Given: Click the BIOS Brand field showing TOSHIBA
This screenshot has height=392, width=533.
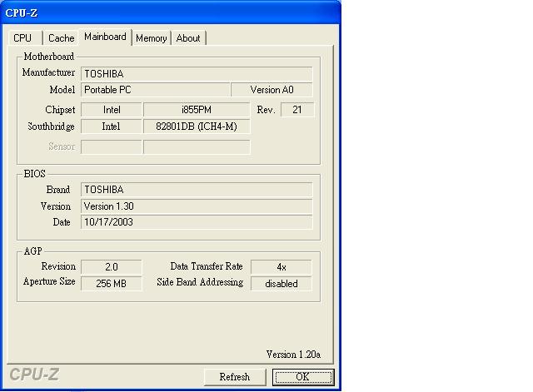Looking at the screenshot, I should 197,190.
